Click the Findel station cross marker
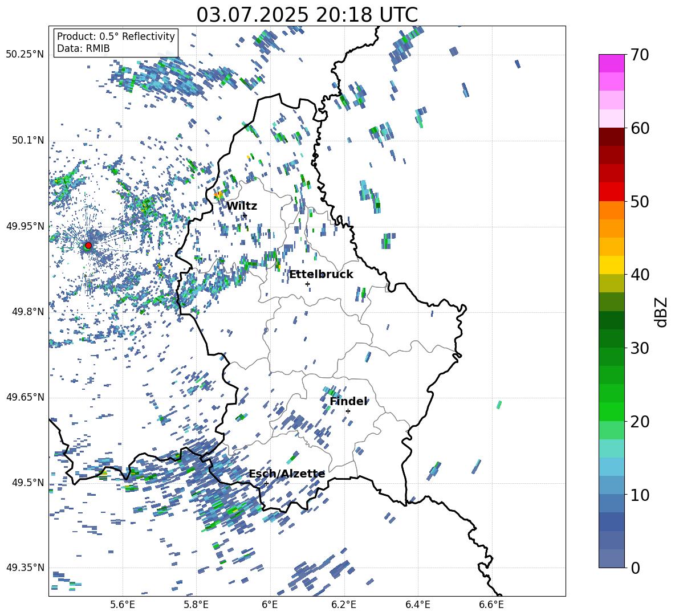Screen dimensions: 675x616 point(348,411)
